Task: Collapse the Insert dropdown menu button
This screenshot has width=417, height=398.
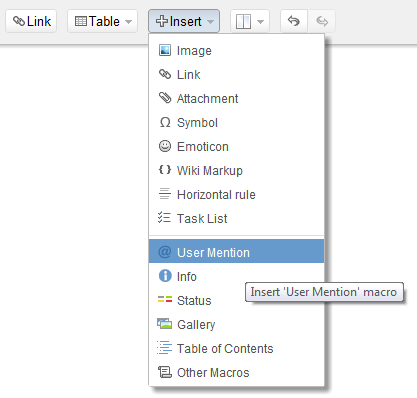Action: [x=184, y=21]
